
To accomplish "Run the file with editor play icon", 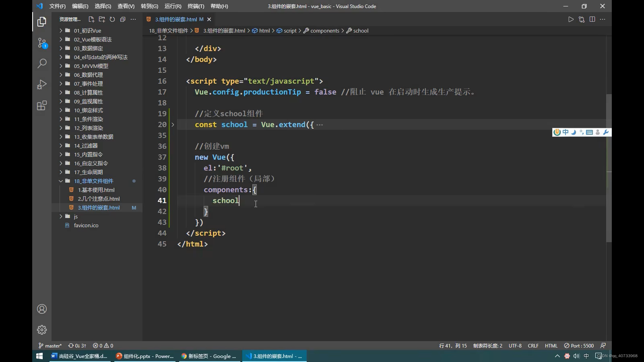I will click(571, 19).
